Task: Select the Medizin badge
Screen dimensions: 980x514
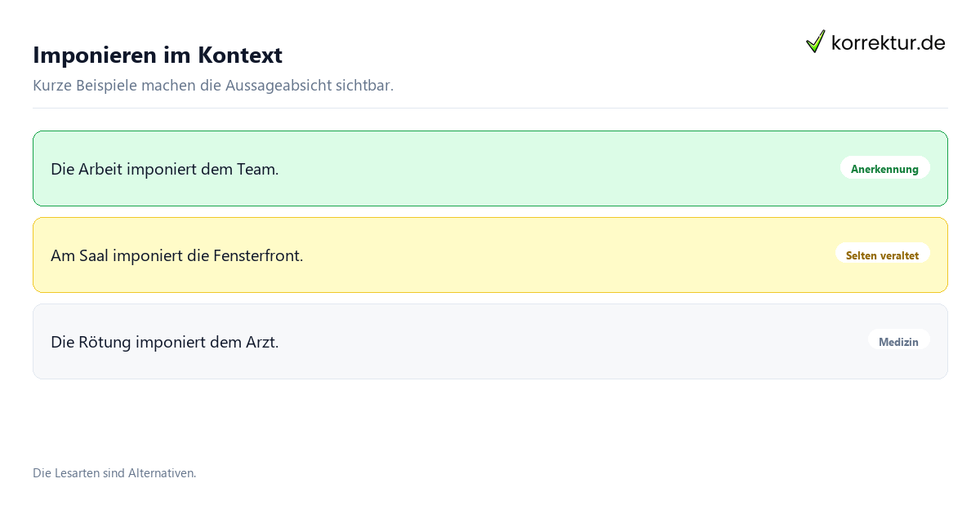Action: click(898, 342)
